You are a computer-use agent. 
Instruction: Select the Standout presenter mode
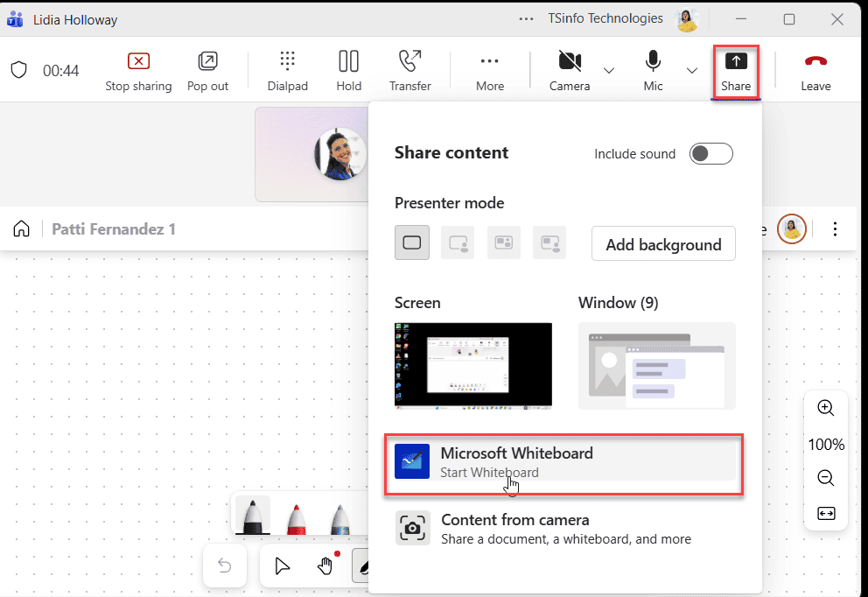click(458, 243)
